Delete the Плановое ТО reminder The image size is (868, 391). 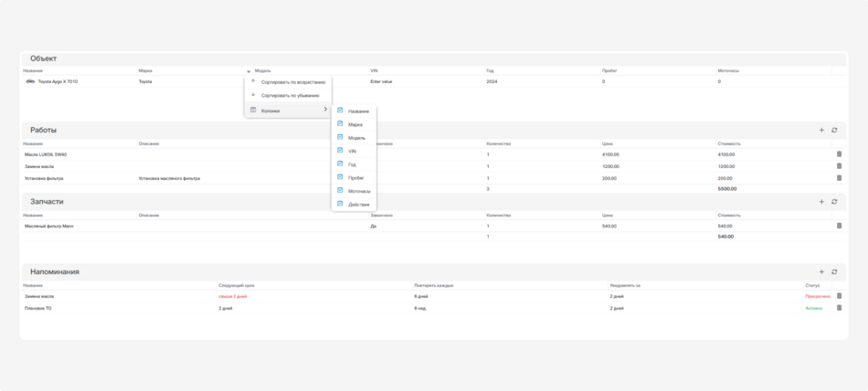839,308
